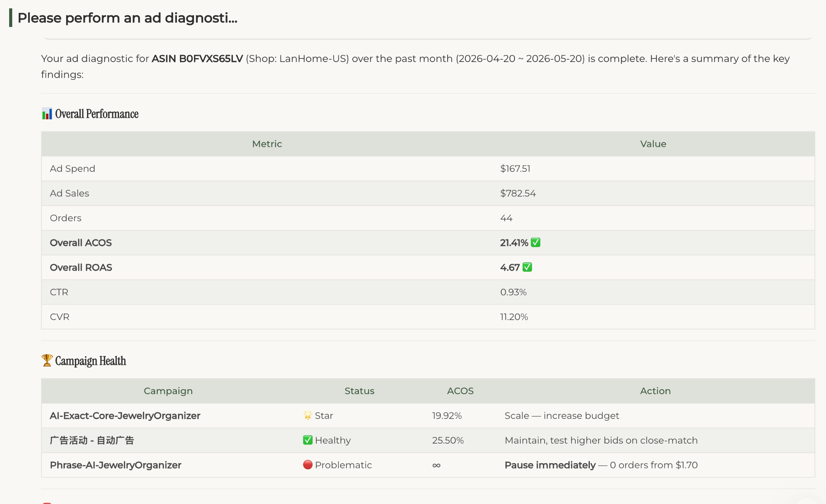The width and height of the screenshot is (826, 504).
Task: Click the Problematic status label
Action: coord(343,465)
